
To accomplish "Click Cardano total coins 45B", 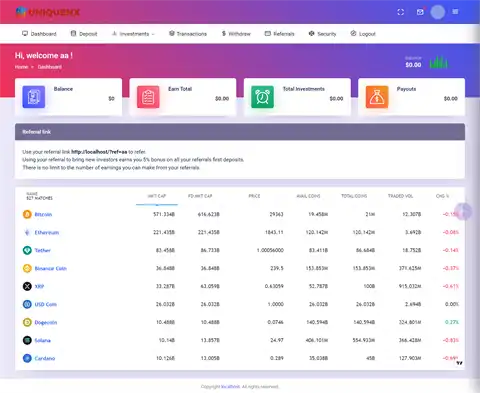I will [x=371, y=358].
